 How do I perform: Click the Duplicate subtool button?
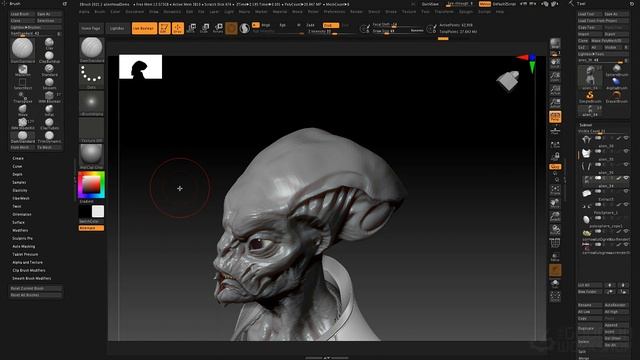click(589, 328)
